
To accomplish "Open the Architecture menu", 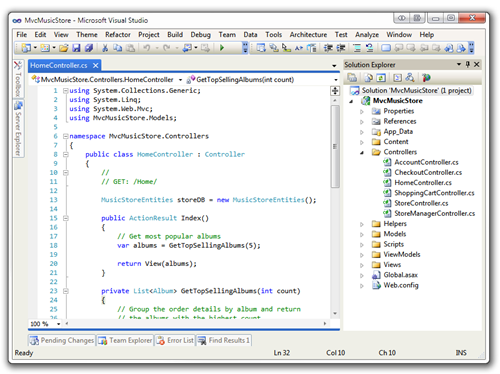I will pos(308,35).
